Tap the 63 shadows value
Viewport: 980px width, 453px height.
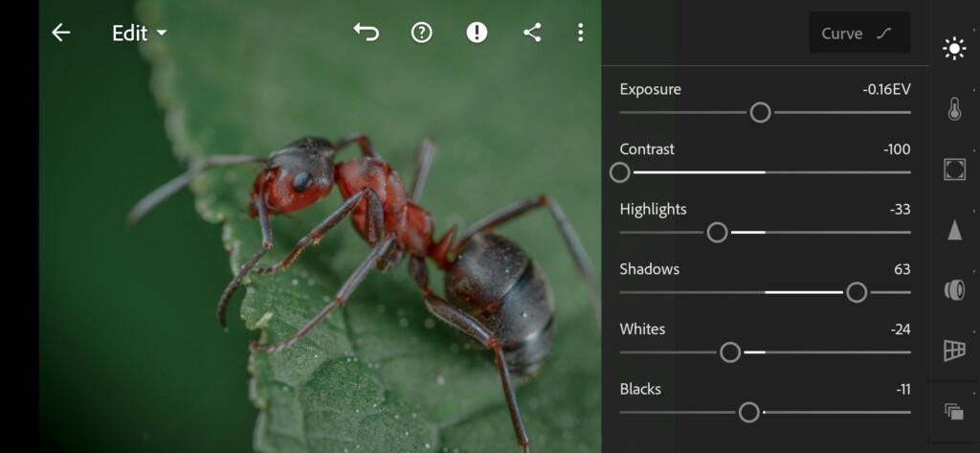902,270
